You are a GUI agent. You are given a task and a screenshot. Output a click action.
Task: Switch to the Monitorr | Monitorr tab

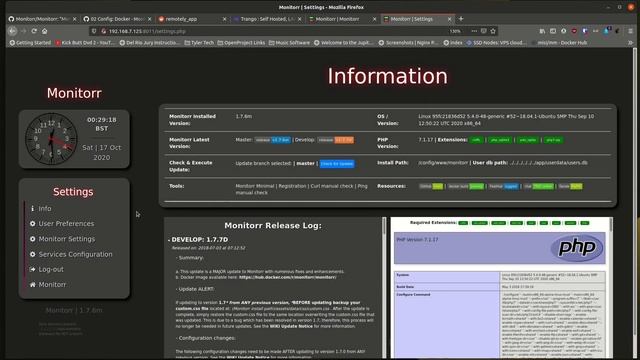point(342,19)
